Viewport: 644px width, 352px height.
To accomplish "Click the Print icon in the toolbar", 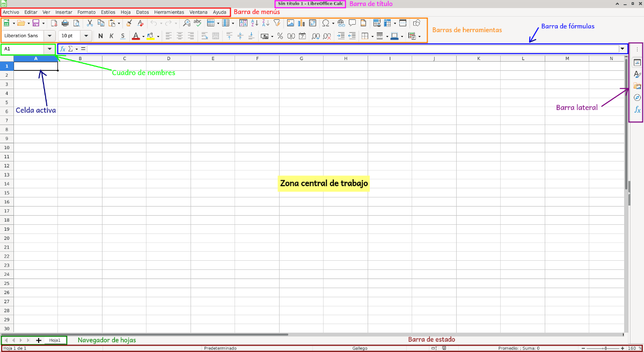I will pyautogui.click(x=65, y=23).
